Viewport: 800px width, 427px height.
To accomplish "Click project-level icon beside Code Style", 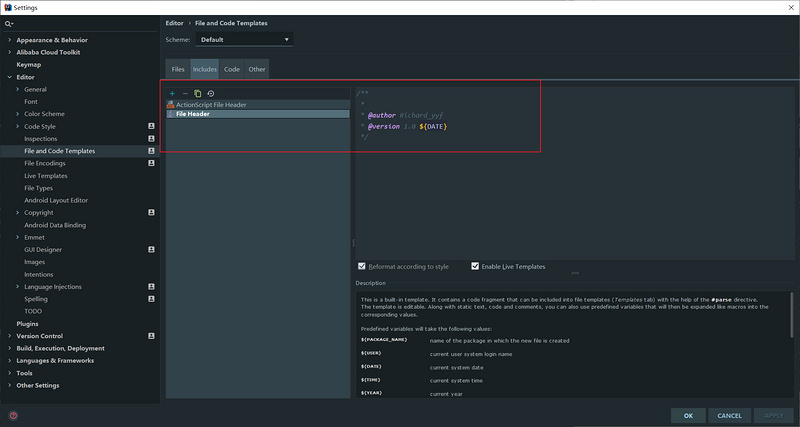I will [x=151, y=126].
